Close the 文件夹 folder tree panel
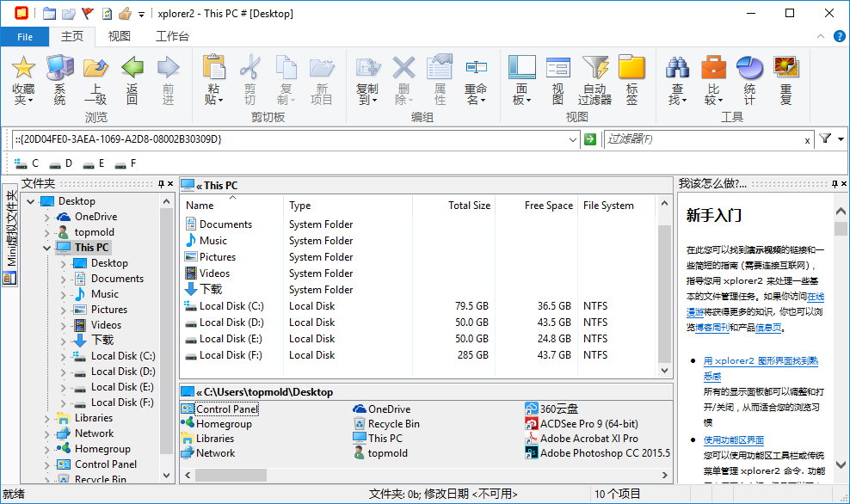 170,184
